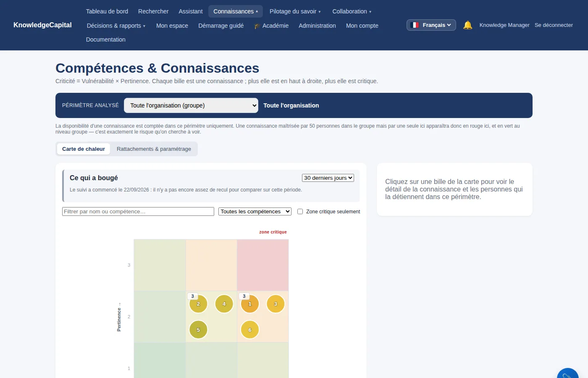Viewport: 588px width, 378px height.
Task: Open the Assistant page
Action: [x=191, y=11]
